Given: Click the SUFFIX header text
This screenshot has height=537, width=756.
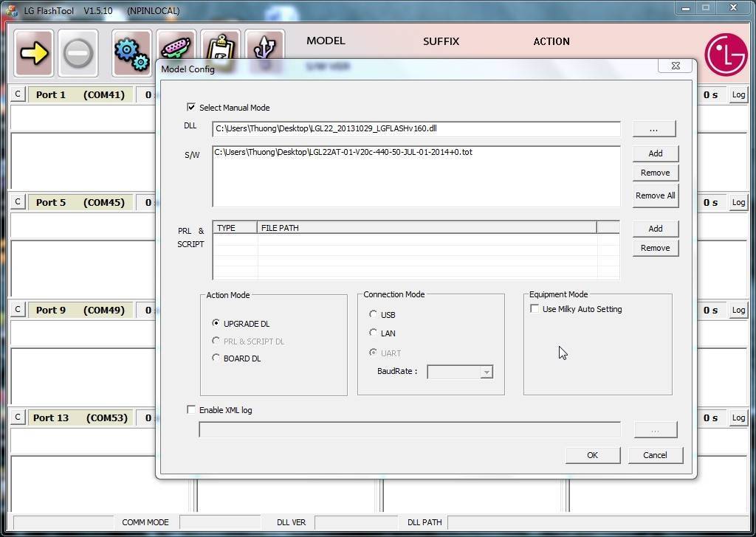Looking at the screenshot, I should coord(441,41).
